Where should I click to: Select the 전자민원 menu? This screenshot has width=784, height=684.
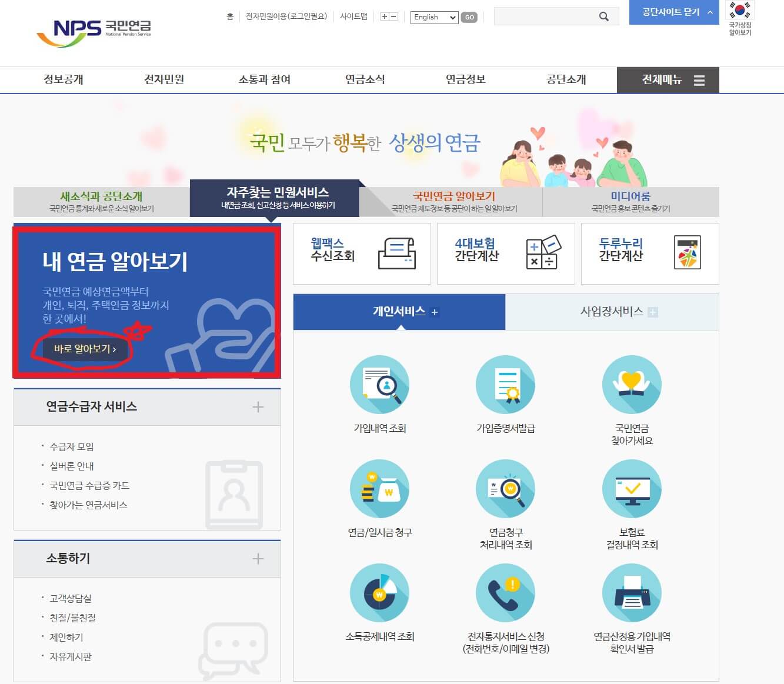164,79
